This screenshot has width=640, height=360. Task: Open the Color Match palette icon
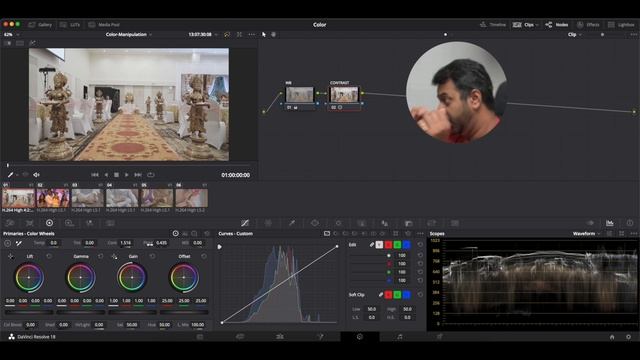[x=30, y=223]
